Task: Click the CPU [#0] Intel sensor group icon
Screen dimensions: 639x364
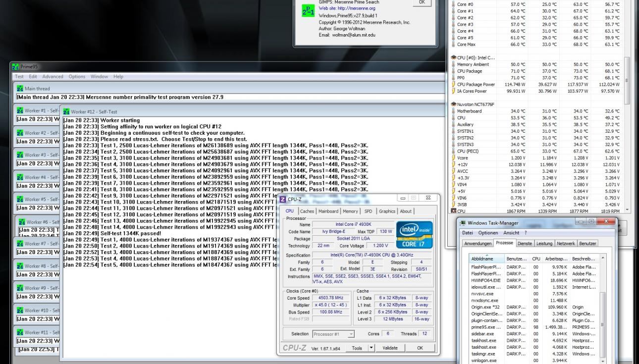Action: (453, 58)
